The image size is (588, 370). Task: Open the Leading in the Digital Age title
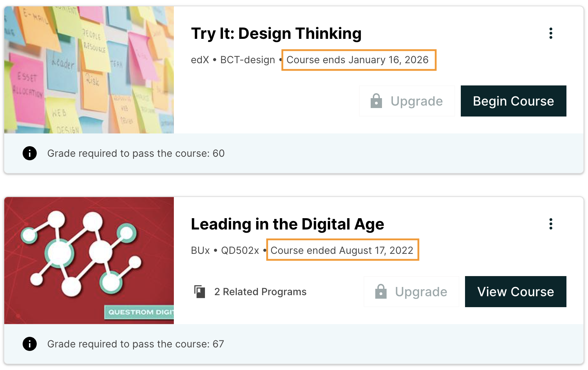click(x=287, y=224)
